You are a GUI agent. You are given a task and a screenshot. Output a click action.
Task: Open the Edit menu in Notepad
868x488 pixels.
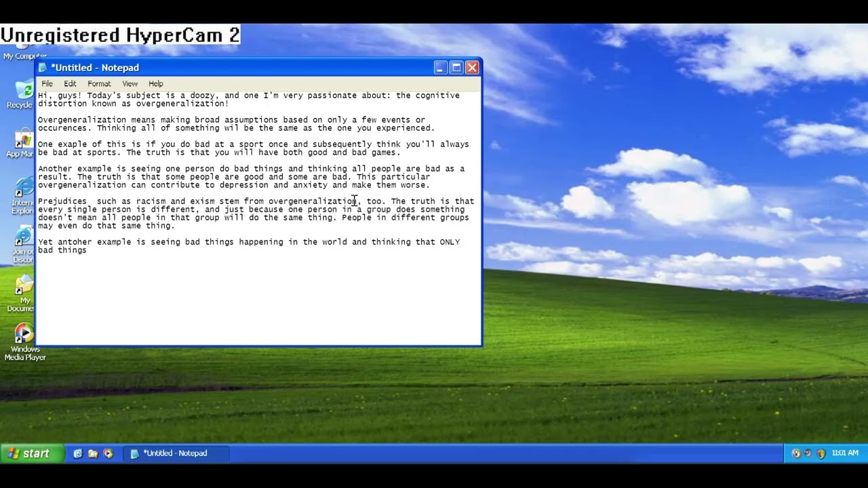pos(70,84)
